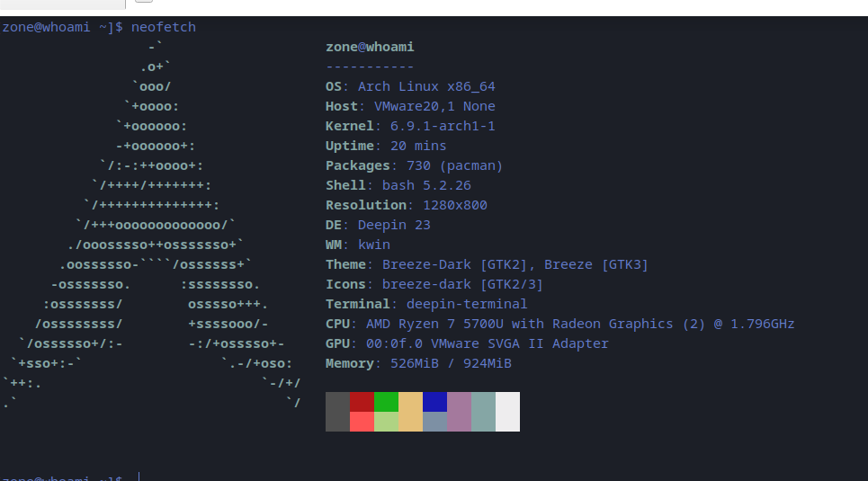Image resolution: width=868 pixels, height=481 pixels.
Task: Select the Terminal value 'deepin-terminal'
Action: pyautogui.click(x=467, y=305)
